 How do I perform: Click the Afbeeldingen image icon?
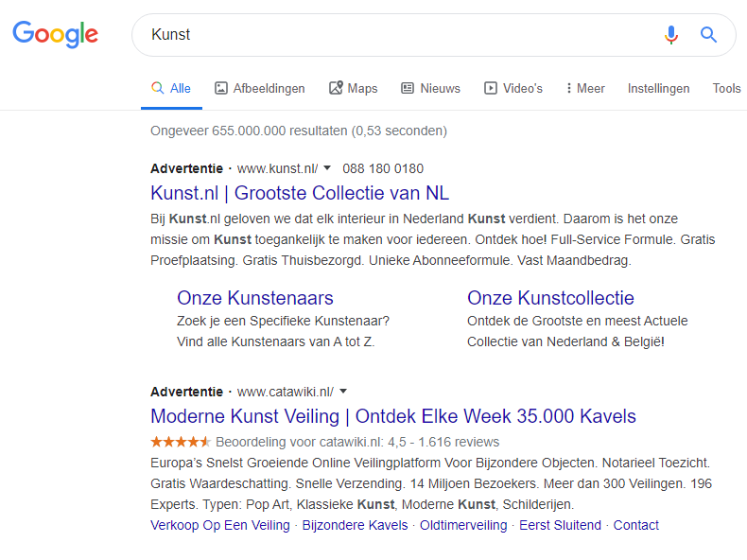point(221,88)
